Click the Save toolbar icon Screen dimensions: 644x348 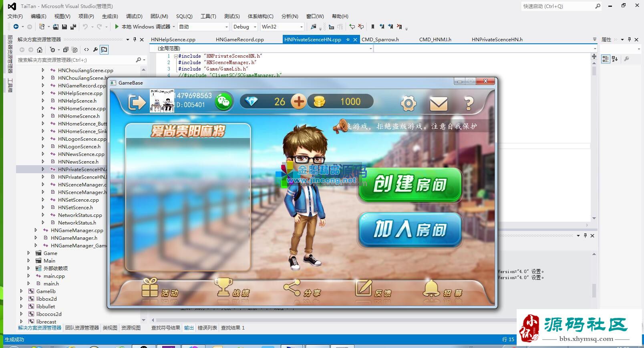(x=64, y=26)
